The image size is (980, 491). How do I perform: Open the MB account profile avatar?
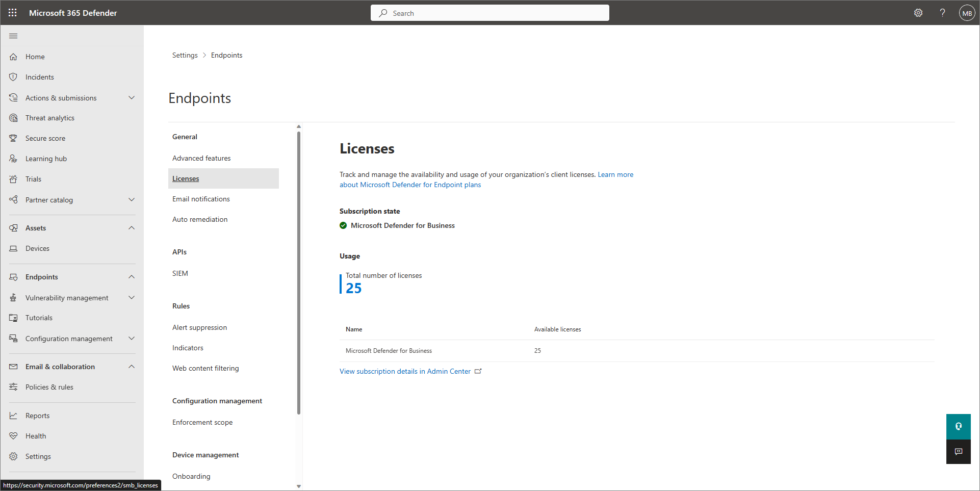(x=967, y=13)
